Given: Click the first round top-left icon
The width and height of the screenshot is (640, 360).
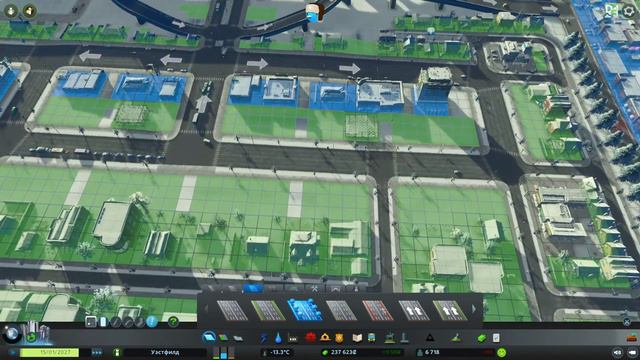Looking at the screenshot, I should click(11, 11).
